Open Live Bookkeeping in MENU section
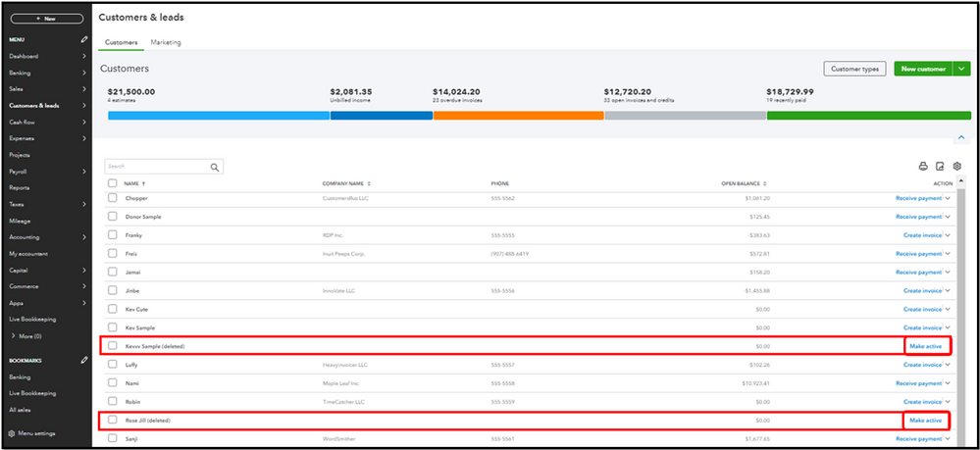The height and width of the screenshot is (450, 980). point(32,320)
